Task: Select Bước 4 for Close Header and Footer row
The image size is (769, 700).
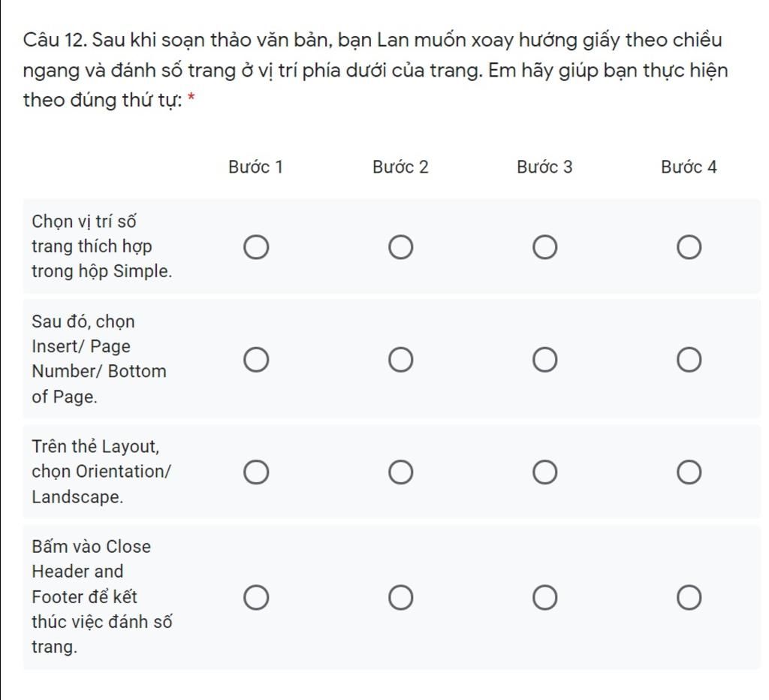Action: 689,598
